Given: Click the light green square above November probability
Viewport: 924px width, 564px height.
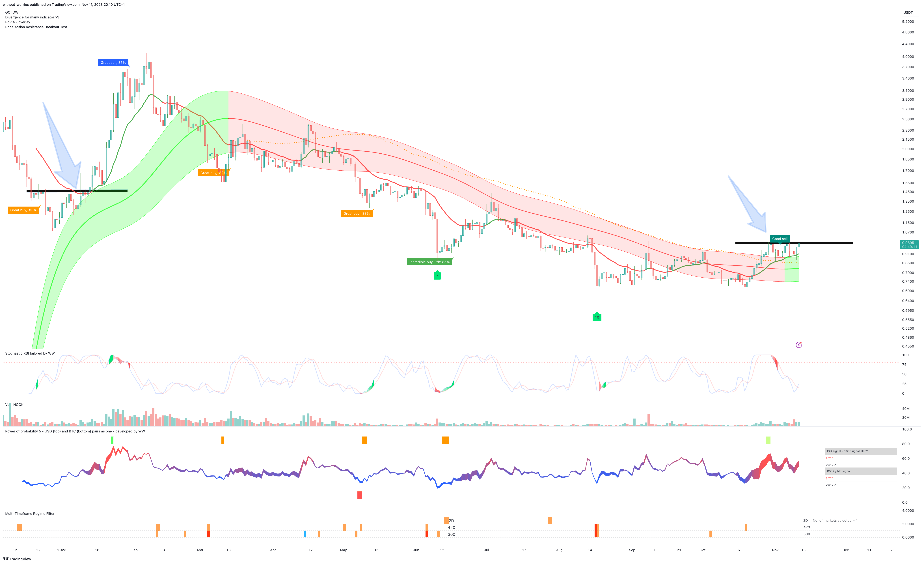Looking at the screenshot, I should 768,440.
